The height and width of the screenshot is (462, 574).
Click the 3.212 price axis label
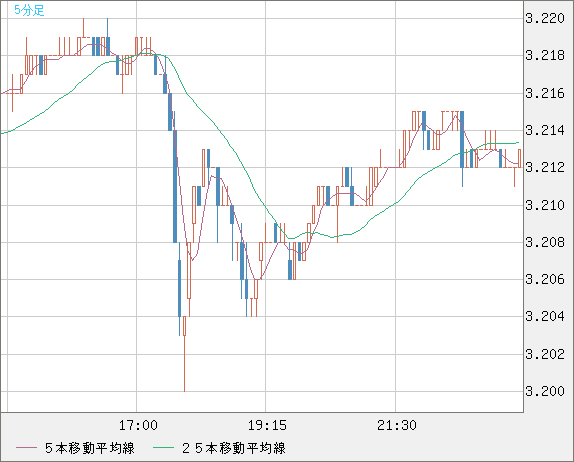[x=545, y=168]
